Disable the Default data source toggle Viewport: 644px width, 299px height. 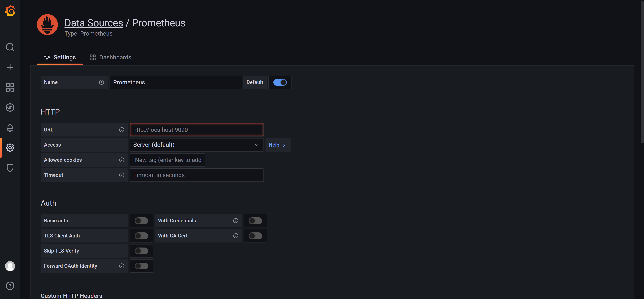[280, 82]
